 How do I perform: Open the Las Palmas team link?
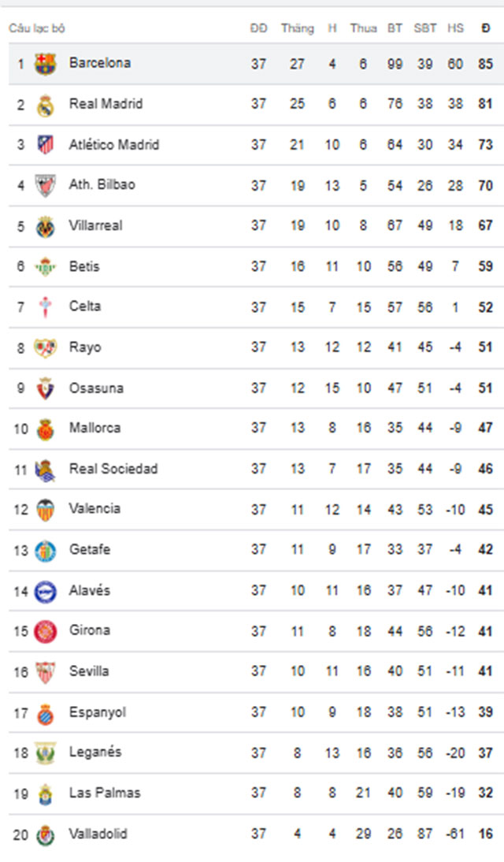point(105,793)
